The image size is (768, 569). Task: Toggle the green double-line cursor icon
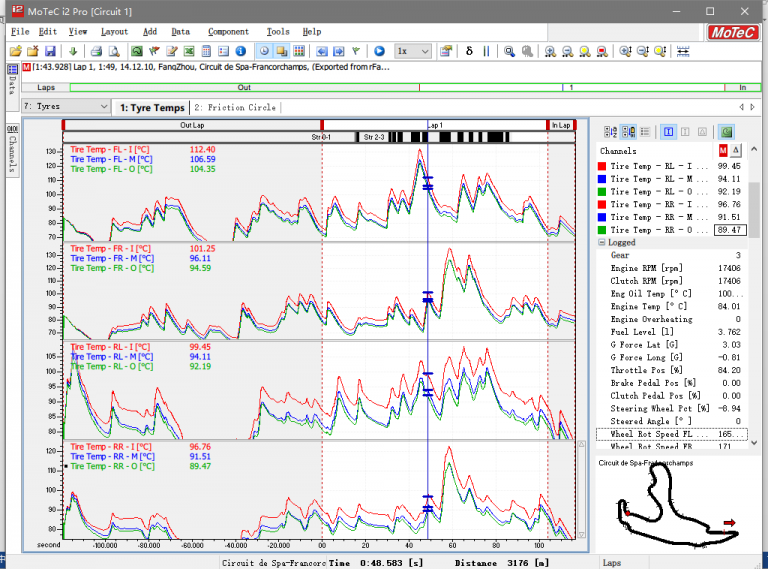pyautogui.click(x=486, y=51)
